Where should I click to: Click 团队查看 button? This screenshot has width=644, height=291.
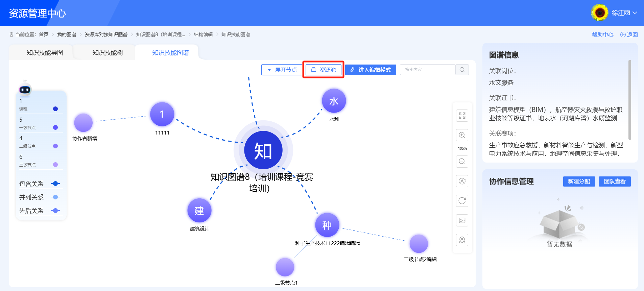[615, 181]
